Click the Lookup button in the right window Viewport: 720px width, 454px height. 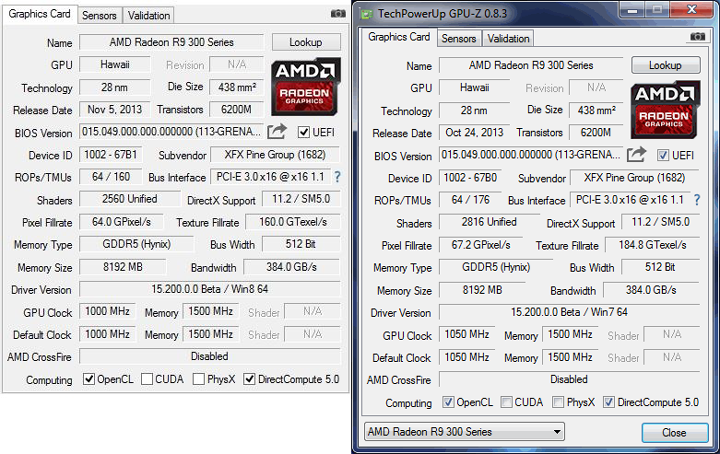665,65
